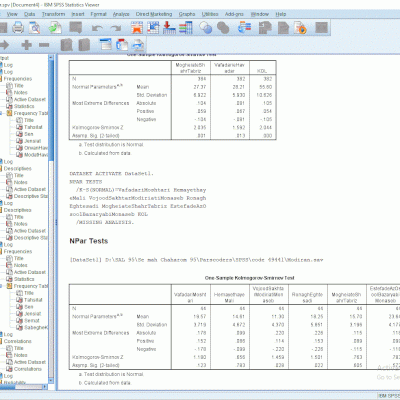Open the Add-ons menu
This screenshot has width=400, height=400.
234,14
